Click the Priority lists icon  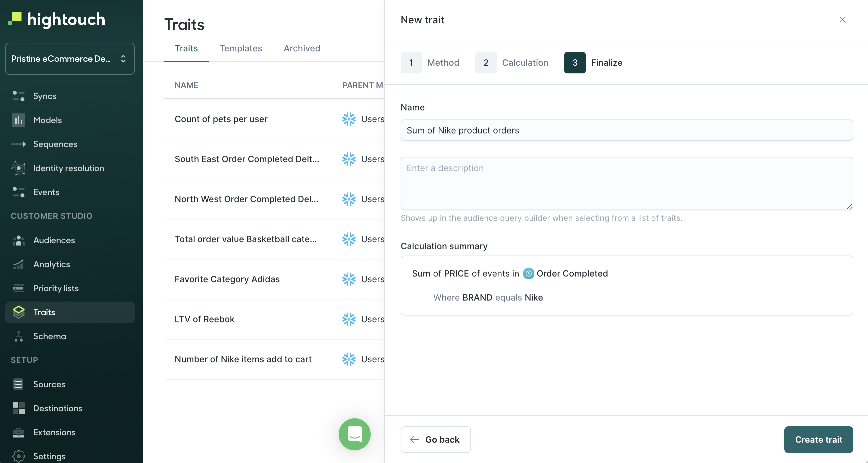[19, 288]
